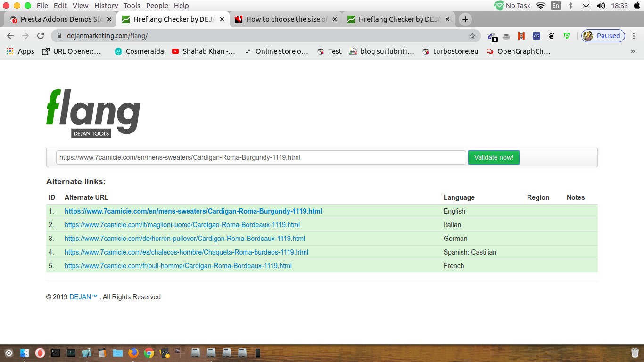Open Terminal from the dock
Screen dimensions: 644x362
[x=56, y=353]
